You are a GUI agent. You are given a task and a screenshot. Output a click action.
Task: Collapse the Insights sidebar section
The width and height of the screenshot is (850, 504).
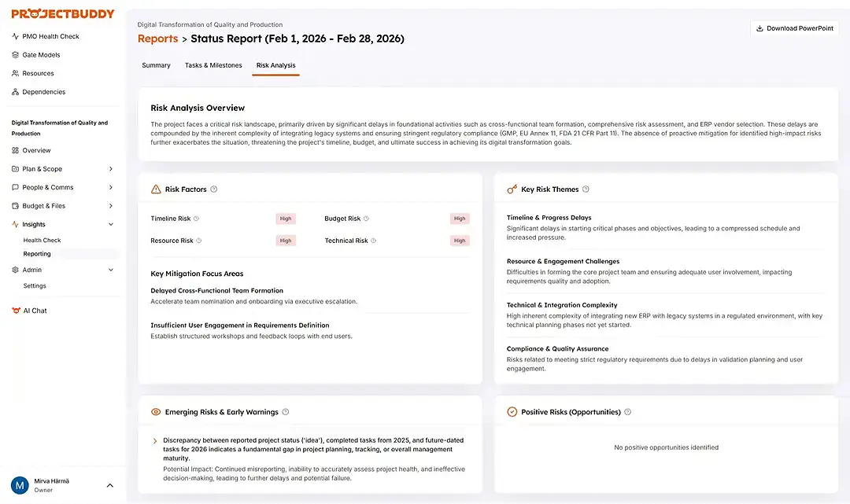[x=110, y=224]
